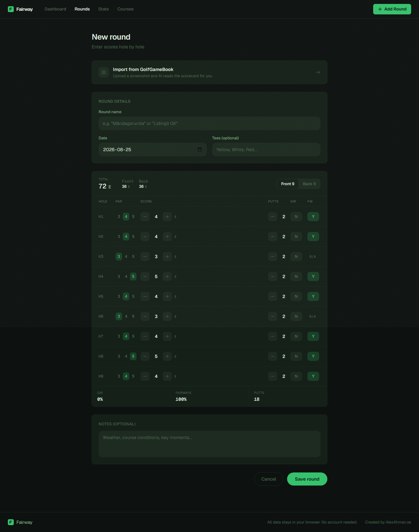This screenshot has width=419, height=532.
Task: Open the date picker calendar icon
Action: (x=200, y=150)
